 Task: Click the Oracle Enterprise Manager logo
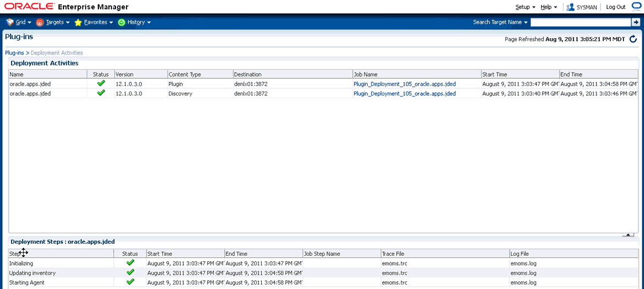click(66, 7)
